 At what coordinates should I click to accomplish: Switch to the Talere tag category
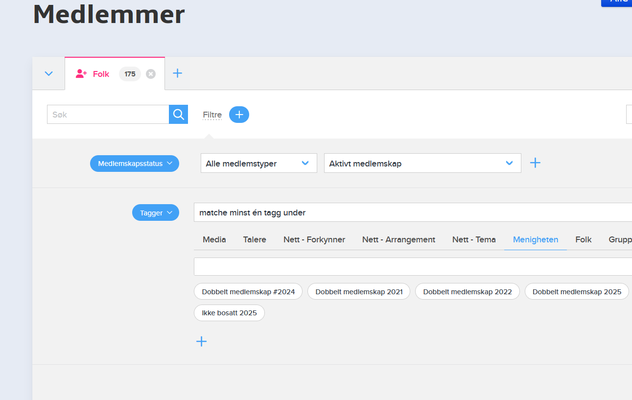pyautogui.click(x=254, y=240)
